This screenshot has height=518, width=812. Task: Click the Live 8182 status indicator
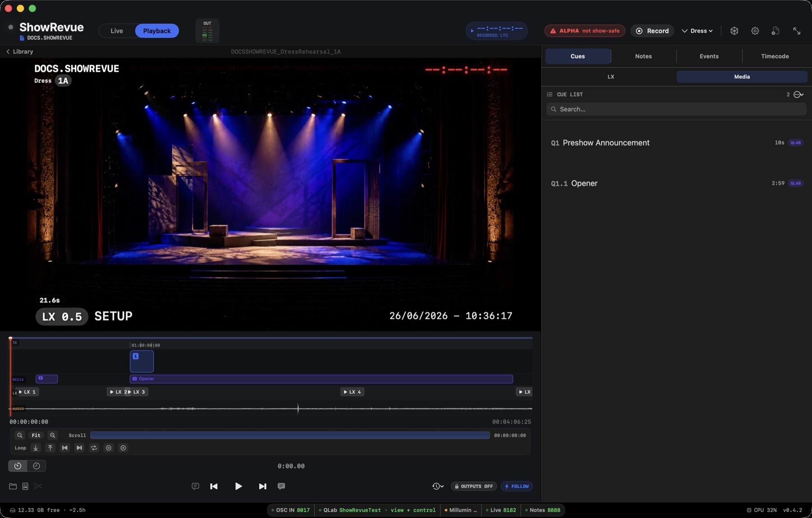pos(501,510)
